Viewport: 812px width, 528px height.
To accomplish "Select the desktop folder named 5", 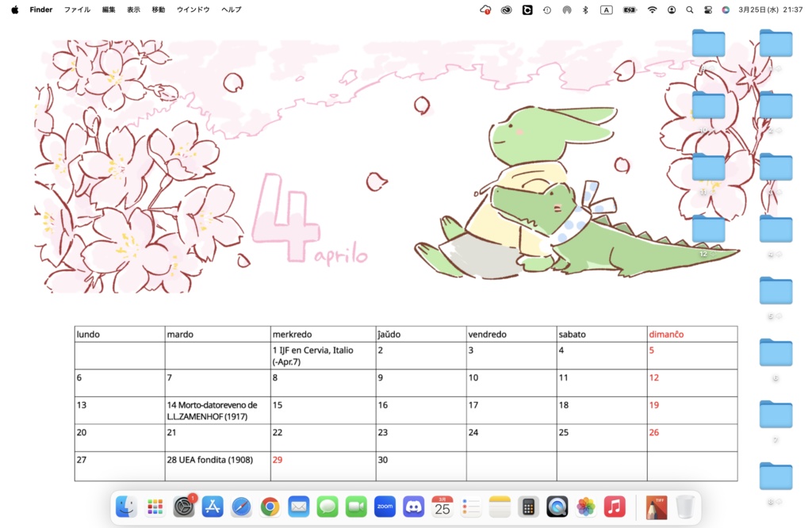I will pos(776,291).
